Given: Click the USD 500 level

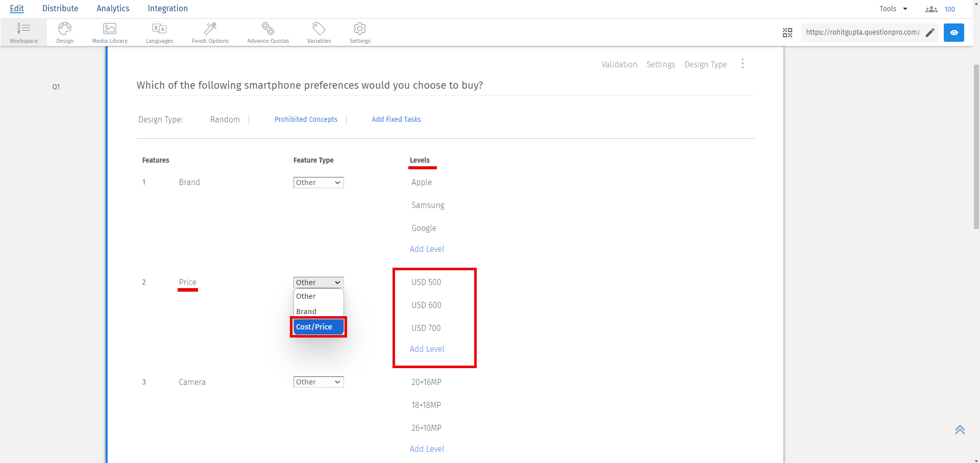Looking at the screenshot, I should tap(426, 282).
